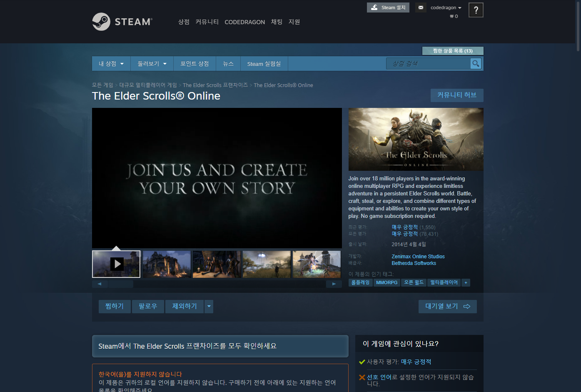Click the screenshot strip scrollbar handle
The width and height of the screenshot is (581, 392).
pyautogui.click(x=121, y=284)
